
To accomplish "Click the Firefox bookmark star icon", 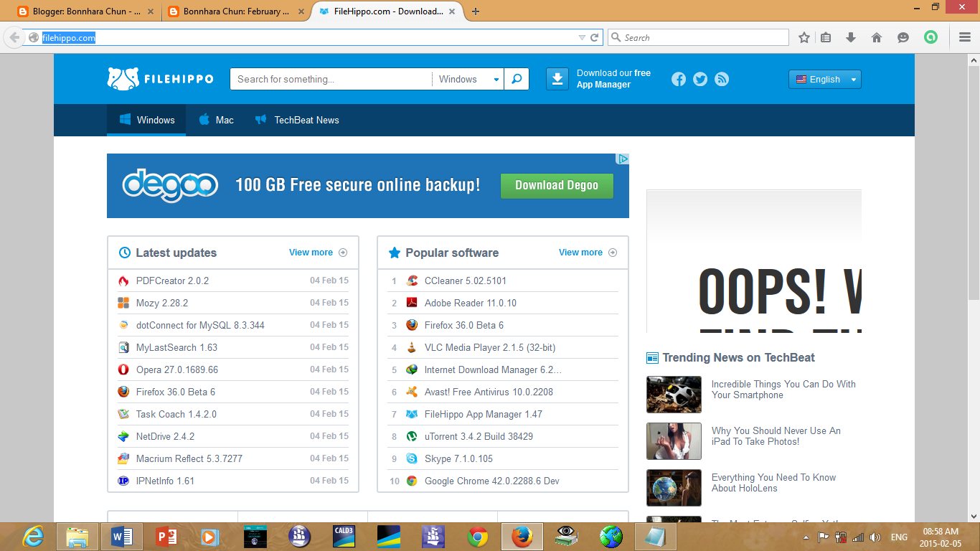I will 804,37.
